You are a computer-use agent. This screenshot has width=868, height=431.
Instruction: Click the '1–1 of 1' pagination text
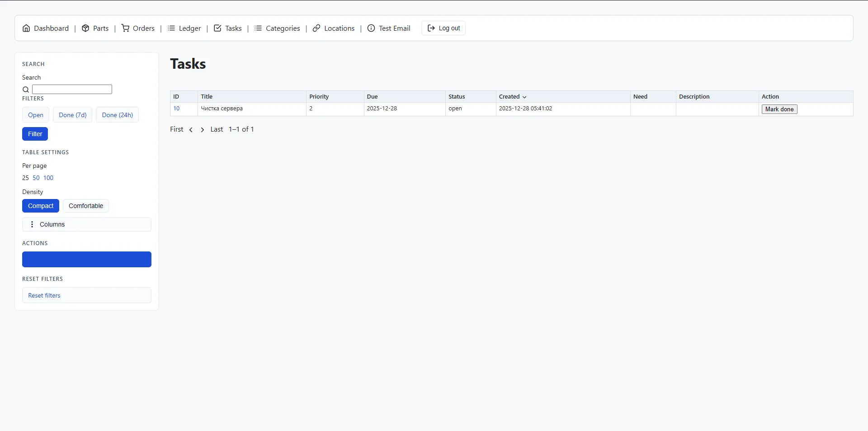tap(241, 129)
